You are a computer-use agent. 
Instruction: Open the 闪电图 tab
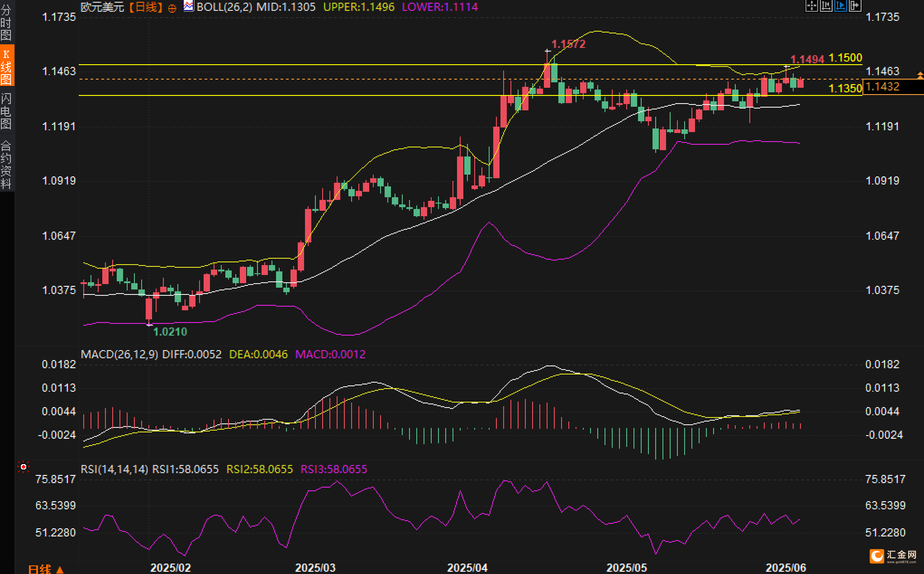point(6,111)
